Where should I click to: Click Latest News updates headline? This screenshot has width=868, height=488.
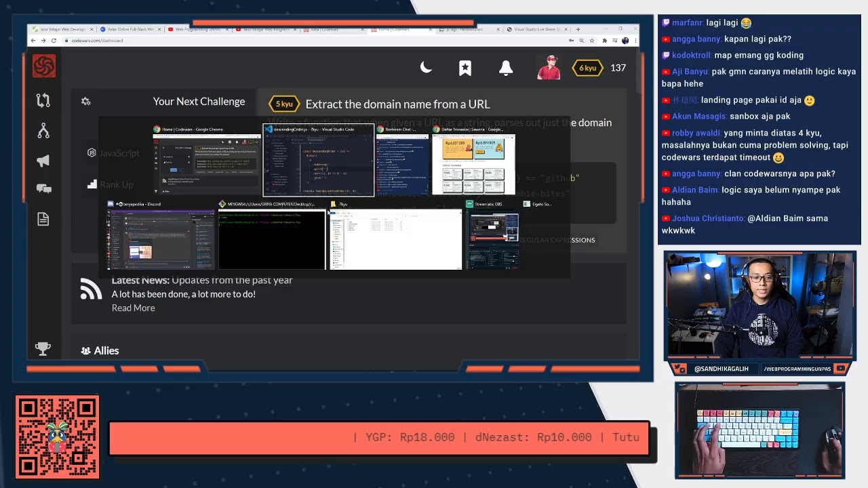(x=202, y=280)
